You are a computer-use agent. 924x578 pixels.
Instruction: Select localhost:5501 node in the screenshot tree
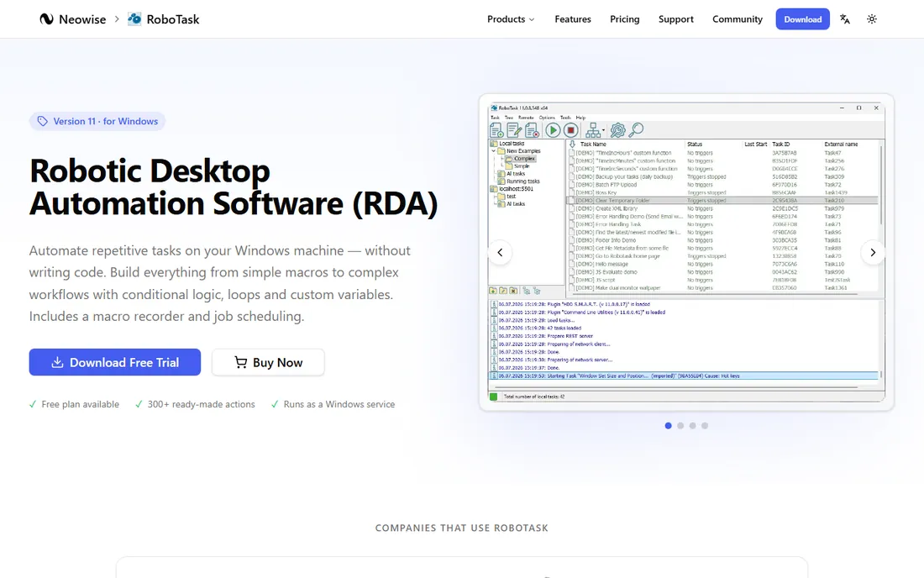pos(512,188)
